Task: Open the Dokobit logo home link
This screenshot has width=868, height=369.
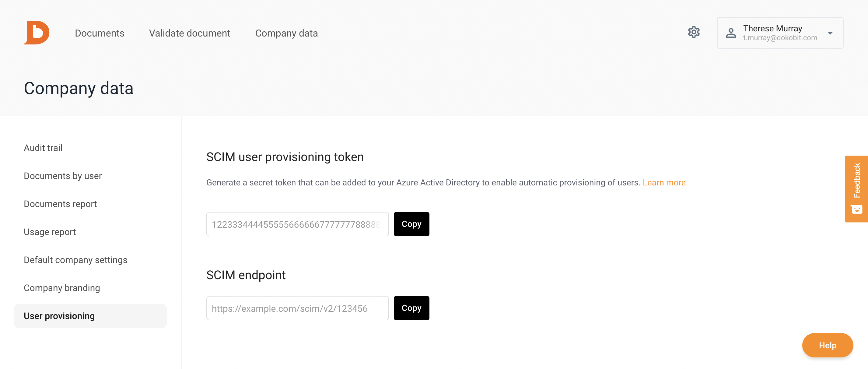Action: 37,33
